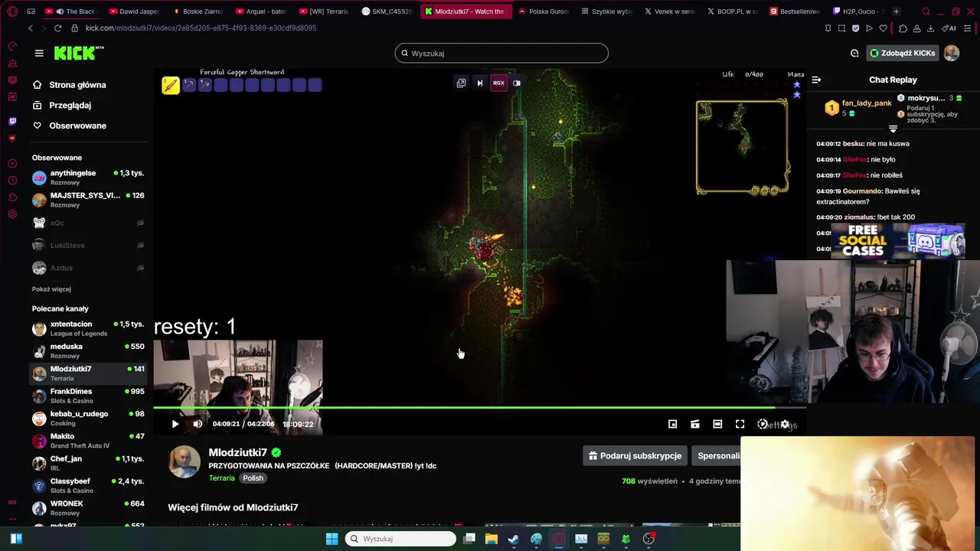Click the Free Social Cases banner
Screen dimensions: 980x551
click(x=897, y=240)
